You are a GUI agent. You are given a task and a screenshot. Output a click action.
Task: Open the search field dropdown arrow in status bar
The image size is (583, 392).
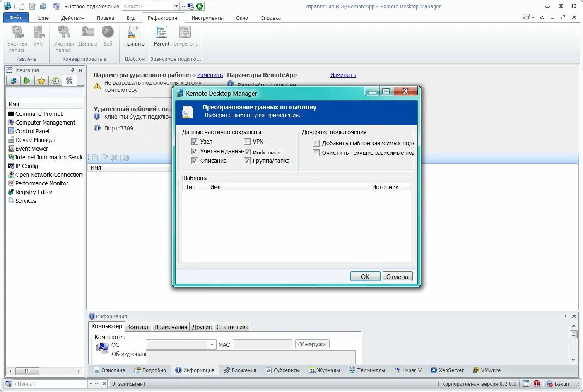coord(91,384)
